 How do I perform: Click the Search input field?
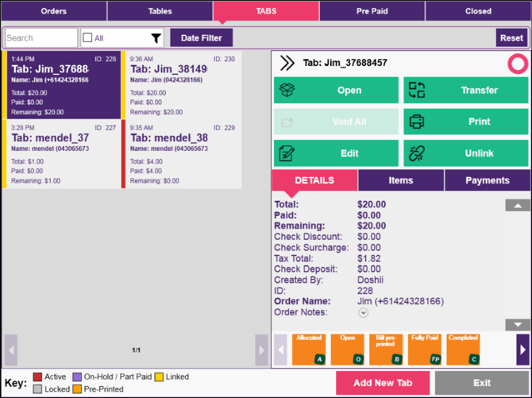(41, 37)
